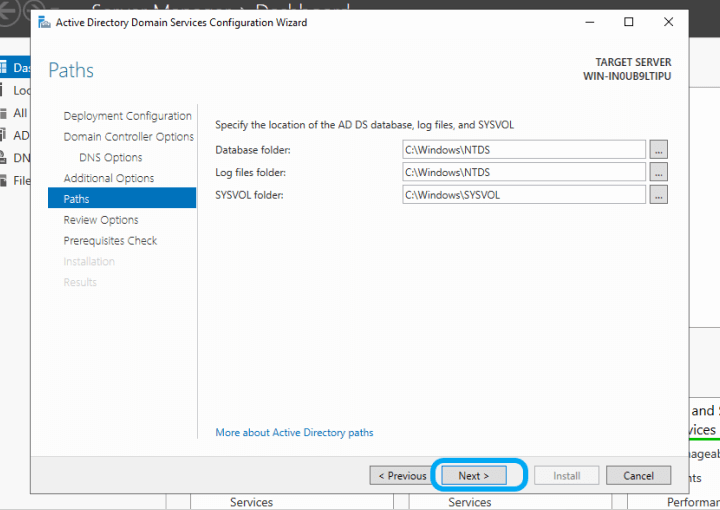This screenshot has width=720, height=510.
Task: Go to Additional Options step
Action: (109, 178)
